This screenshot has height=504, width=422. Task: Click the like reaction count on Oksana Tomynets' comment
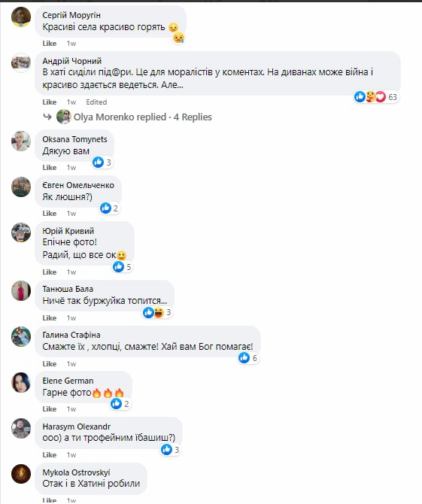tap(102, 162)
